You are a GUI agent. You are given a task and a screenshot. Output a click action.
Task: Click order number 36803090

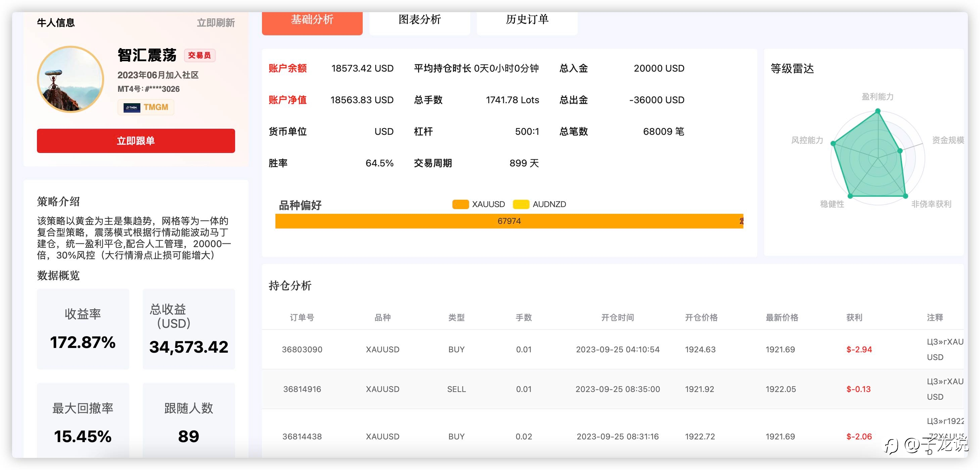302,349
